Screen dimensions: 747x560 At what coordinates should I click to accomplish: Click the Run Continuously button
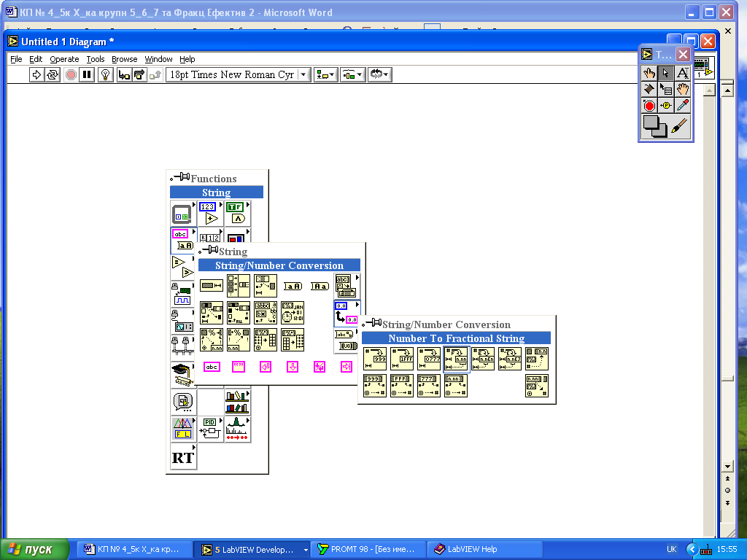[x=53, y=75]
